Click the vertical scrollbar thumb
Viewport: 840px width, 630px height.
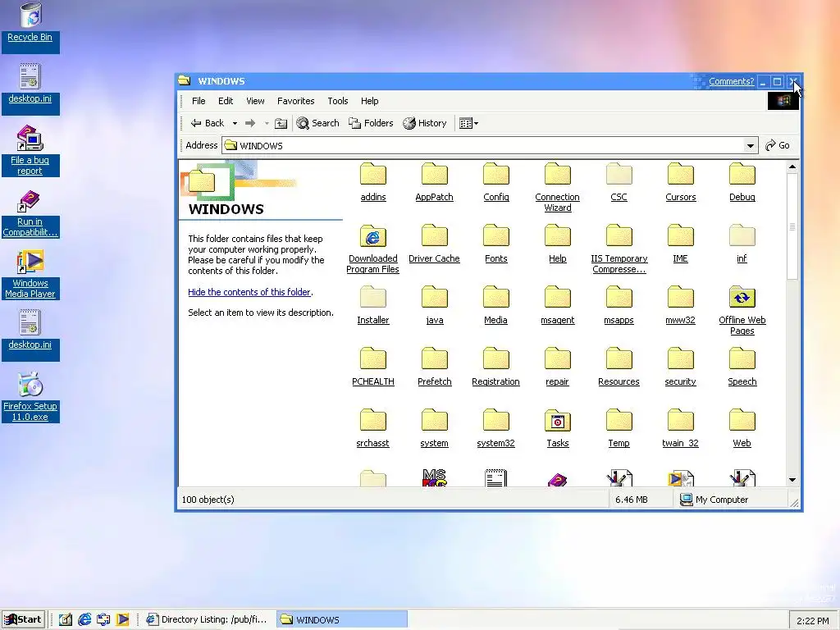[792, 226]
